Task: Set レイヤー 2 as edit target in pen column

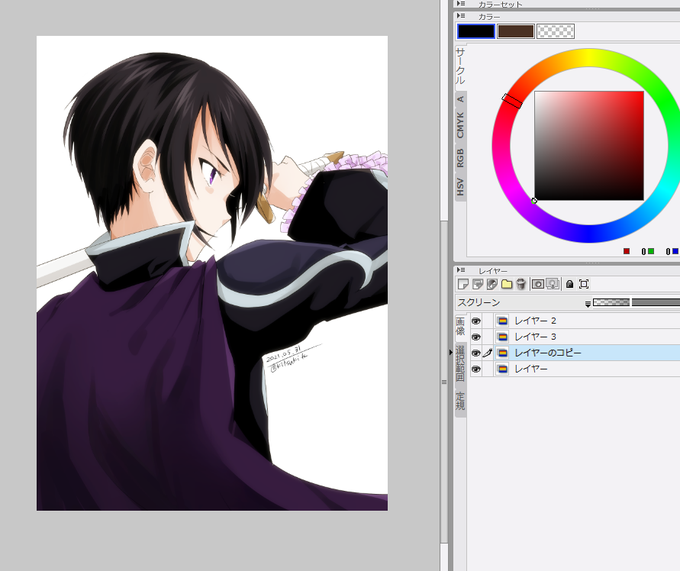Action: point(488,321)
